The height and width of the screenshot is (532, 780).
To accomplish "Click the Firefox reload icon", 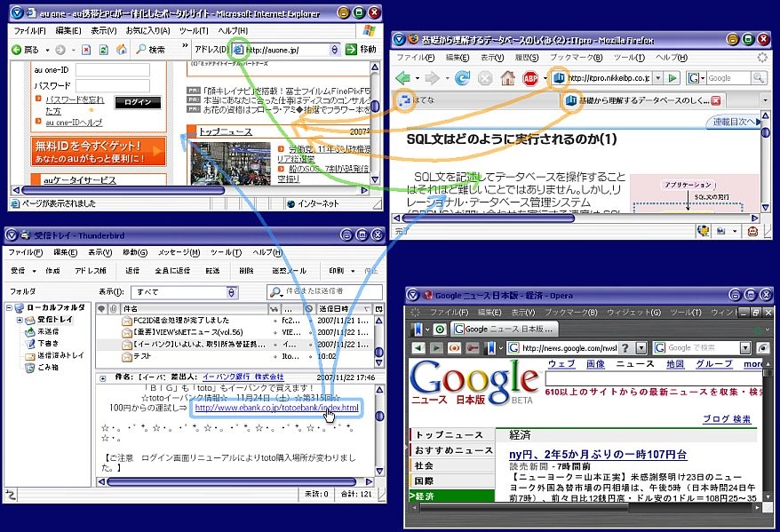I will pos(463,78).
